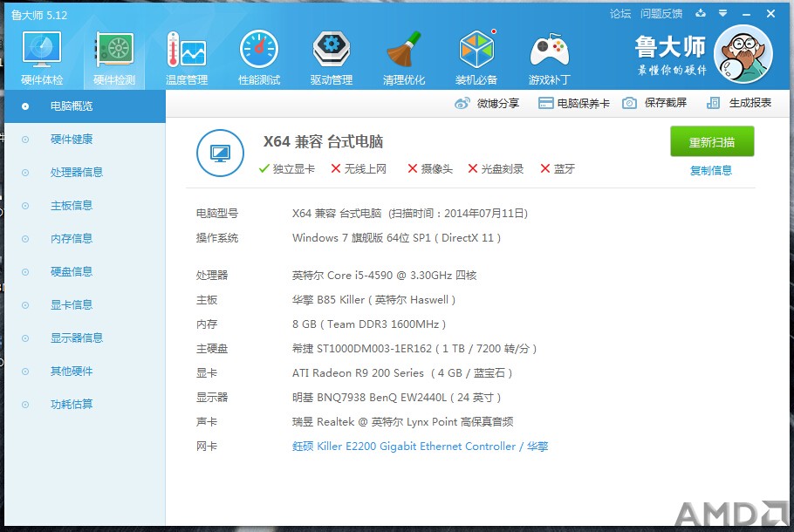Click the Core i5-4590 processor value
794x532 pixels.
pos(384,276)
